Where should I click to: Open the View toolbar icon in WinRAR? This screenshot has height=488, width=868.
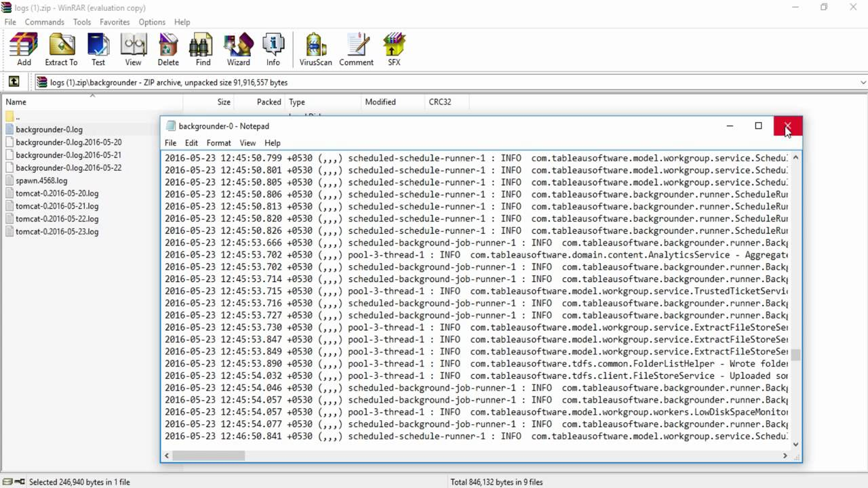click(133, 50)
